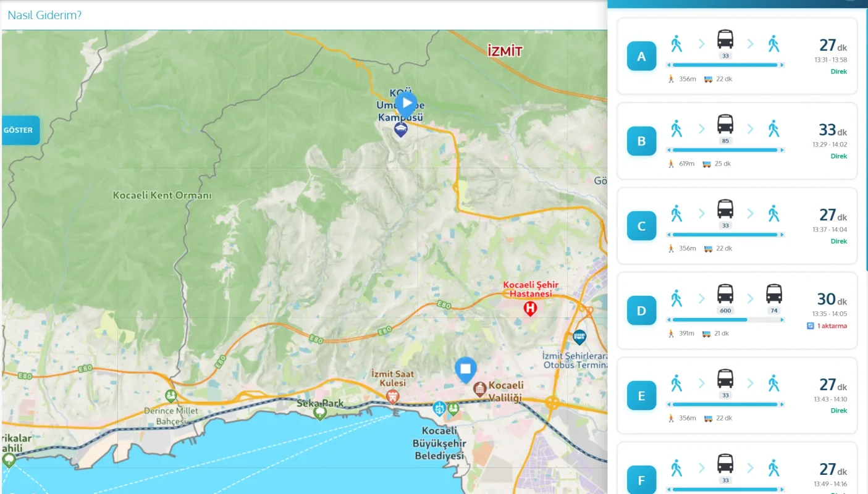Click the bus 33 icon in route A
Screen dimensions: 868x494
point(725,40)
